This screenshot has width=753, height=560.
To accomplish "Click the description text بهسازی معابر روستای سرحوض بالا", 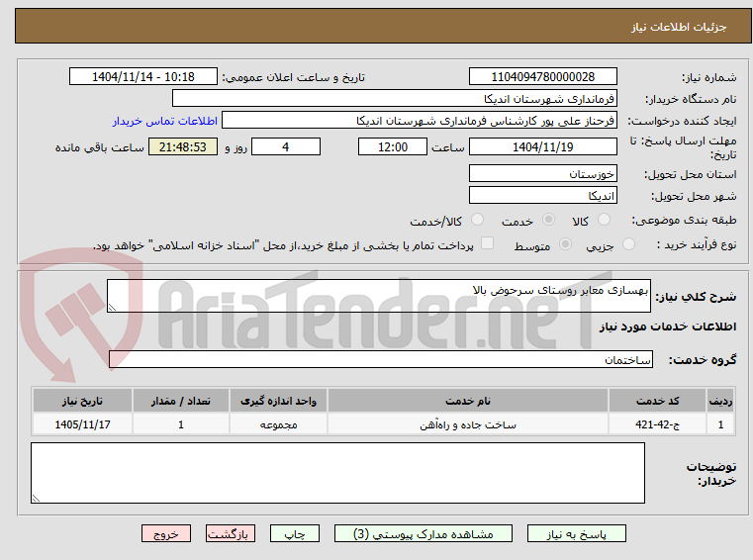I will [560, 291].
